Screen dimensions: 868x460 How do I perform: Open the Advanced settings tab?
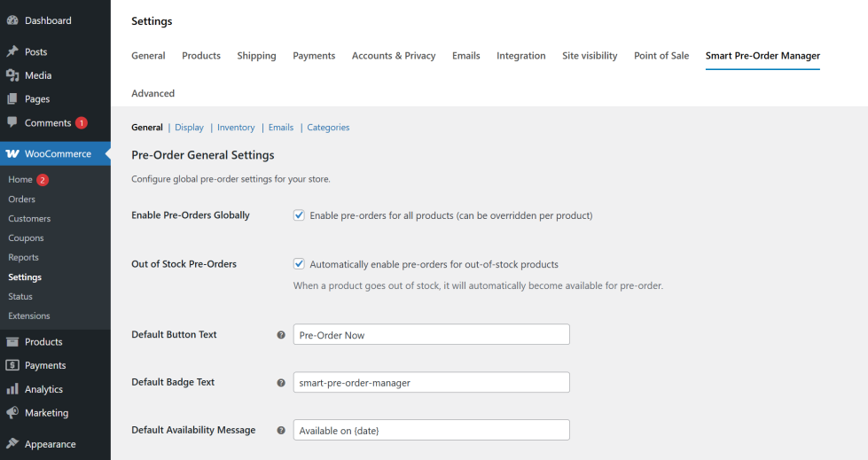152,93
